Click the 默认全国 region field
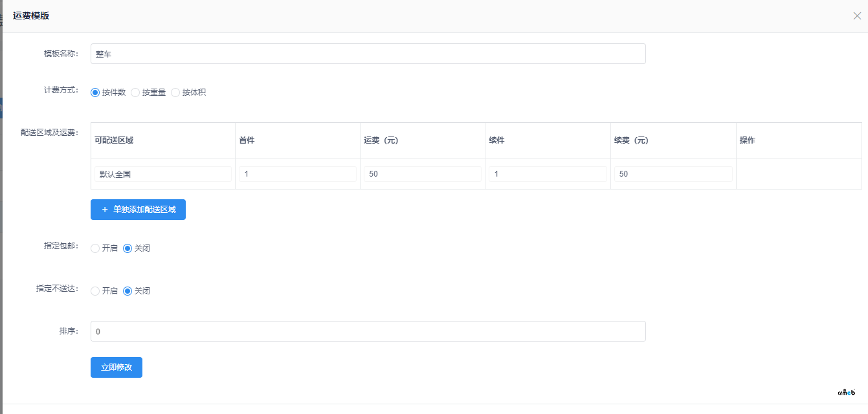The width and height of the screenshot is (868, 414). tap(162, 174)
